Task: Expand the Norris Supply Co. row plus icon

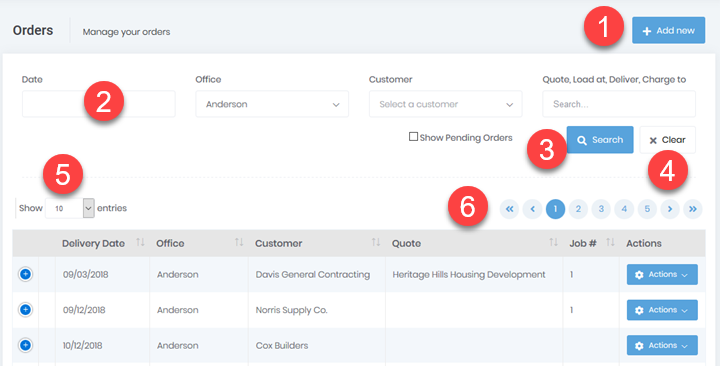Action: (25, 310)
